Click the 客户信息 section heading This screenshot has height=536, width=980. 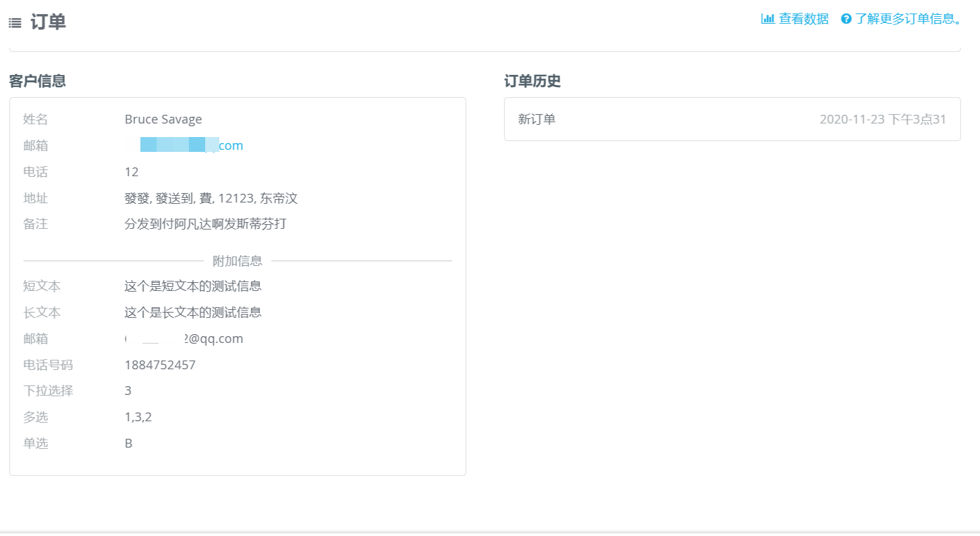(x=37, y=81)
